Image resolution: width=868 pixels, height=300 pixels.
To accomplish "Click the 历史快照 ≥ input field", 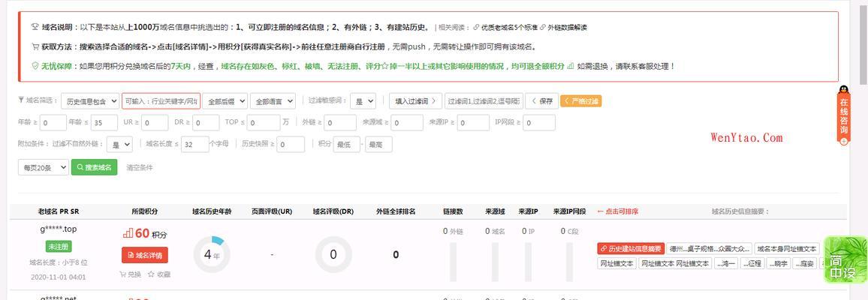I will tap(291, 145).
